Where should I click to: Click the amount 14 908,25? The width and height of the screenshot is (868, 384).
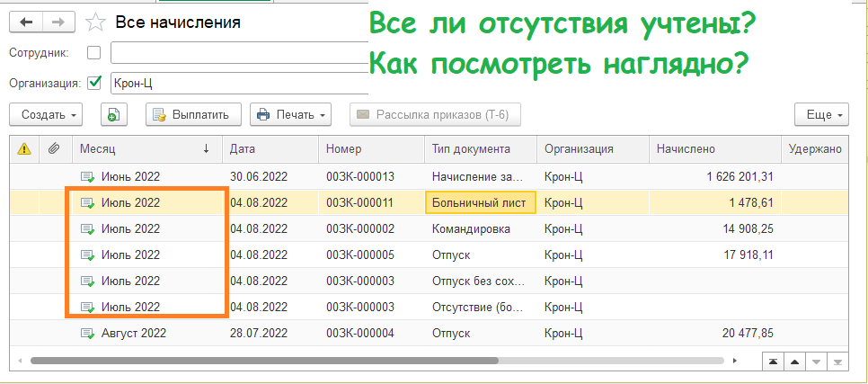(748, 228)
